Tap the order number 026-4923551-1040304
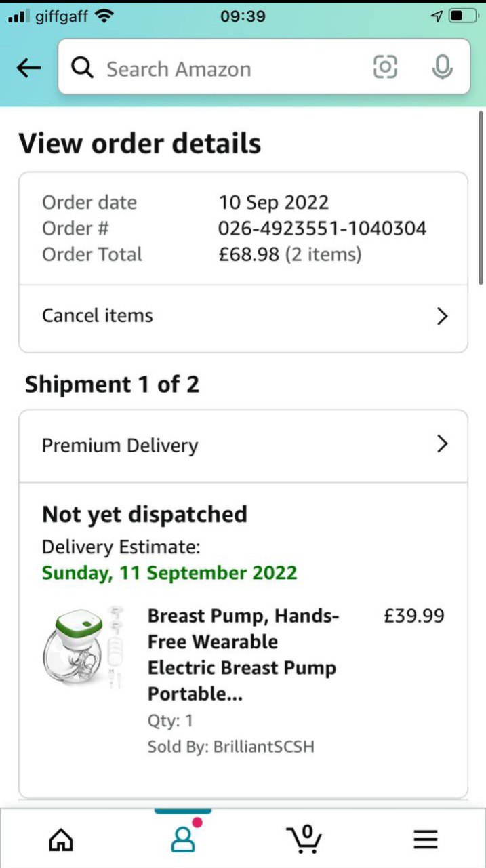The width and height of the screenshot is (486, 868). (x=322, y=229)
